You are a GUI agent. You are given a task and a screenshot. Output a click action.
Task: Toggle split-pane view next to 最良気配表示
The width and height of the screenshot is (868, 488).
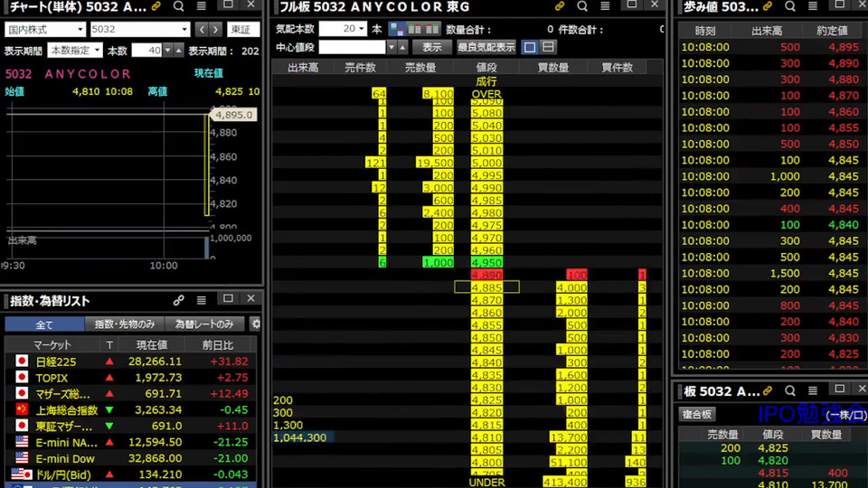[548, 47]
